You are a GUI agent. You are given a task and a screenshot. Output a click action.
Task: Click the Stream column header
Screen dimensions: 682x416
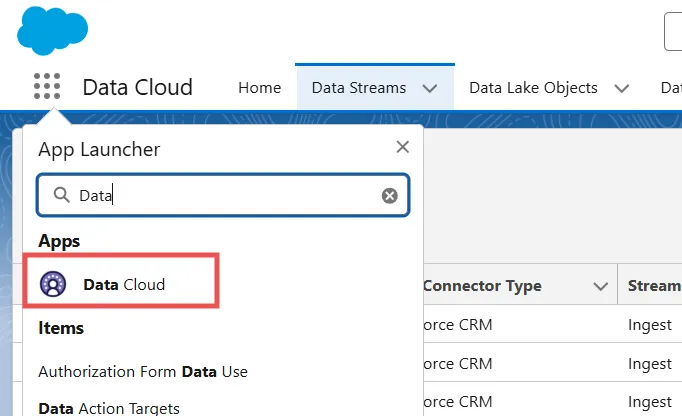click(x=653, y=287)
